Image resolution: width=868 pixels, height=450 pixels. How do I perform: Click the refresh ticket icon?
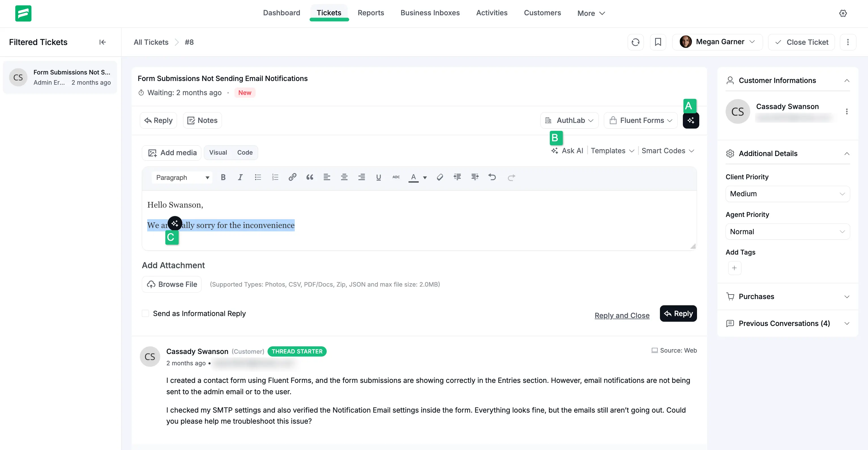pyautogui.click(x=635, y=42)
